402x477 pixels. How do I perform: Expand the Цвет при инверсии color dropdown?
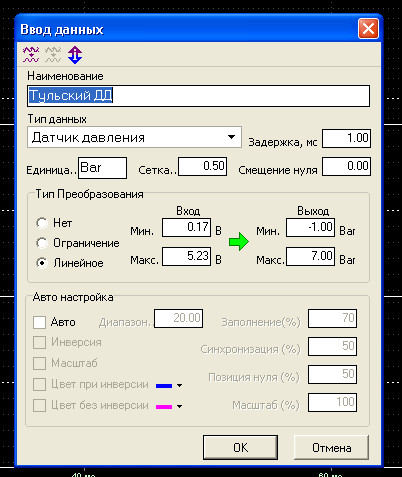pyautogui.click(x=179, y=385)
